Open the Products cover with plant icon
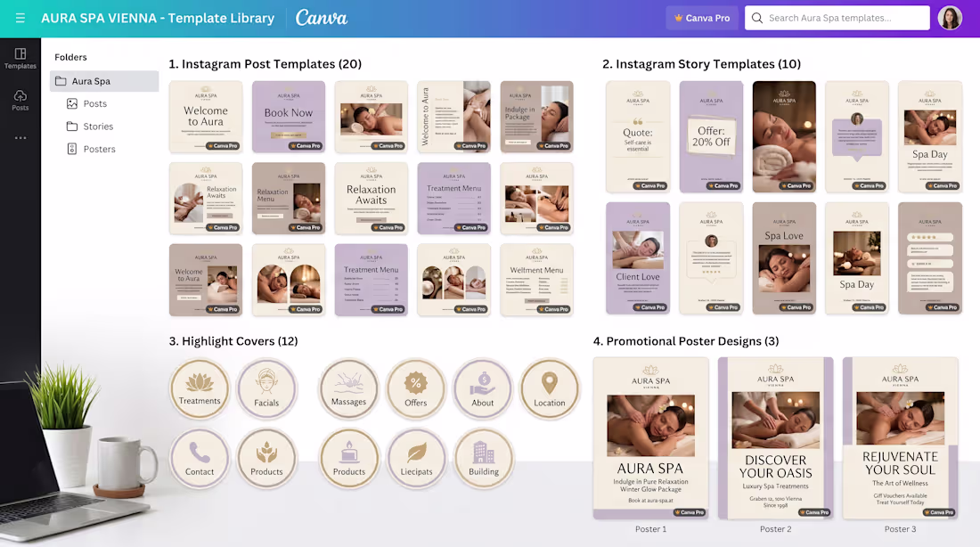The height and width of the screenshot is (547, 980). (266, 458)
